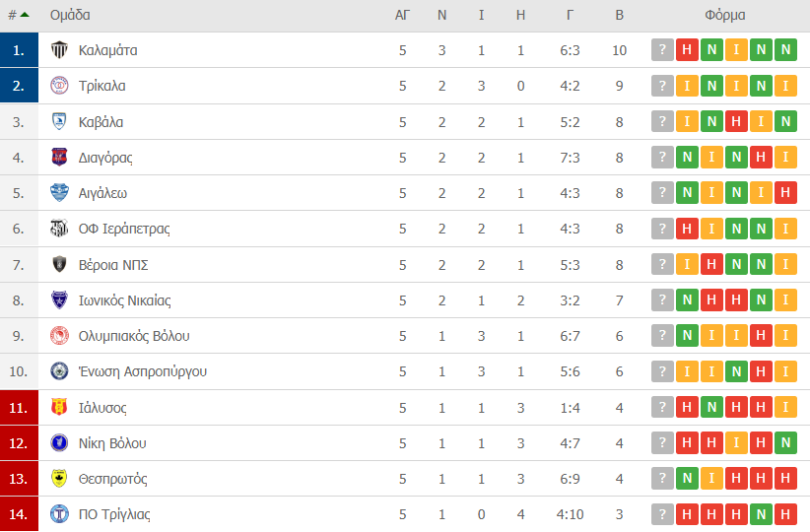Click the ΟΦ Ιεράπετρας crest icon
This screenshot has width=810, height=532.
(x=59, y=229)
